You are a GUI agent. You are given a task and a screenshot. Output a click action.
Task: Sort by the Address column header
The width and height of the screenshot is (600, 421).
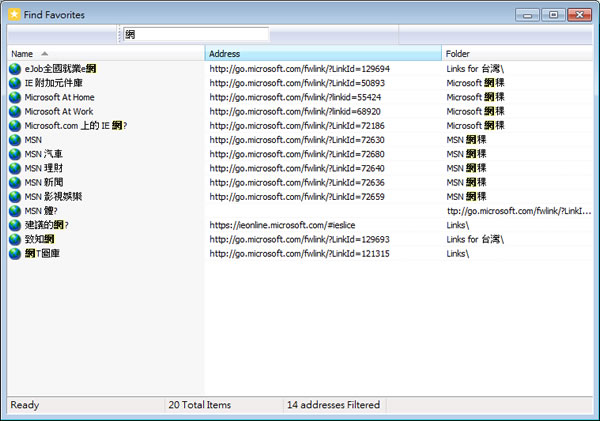pos(323,54)
